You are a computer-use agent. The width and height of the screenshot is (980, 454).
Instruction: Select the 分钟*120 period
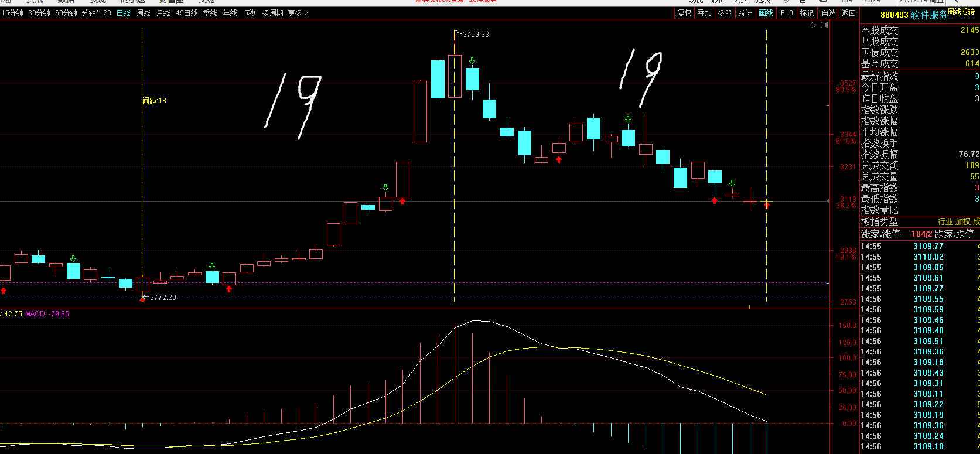(x=97, y=13)
